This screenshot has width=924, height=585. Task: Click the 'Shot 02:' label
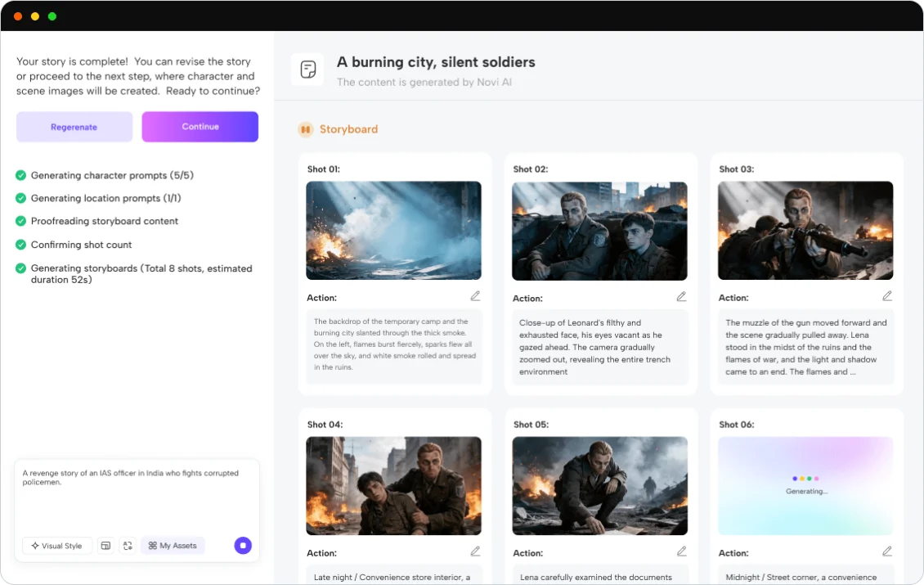point(531,169)
